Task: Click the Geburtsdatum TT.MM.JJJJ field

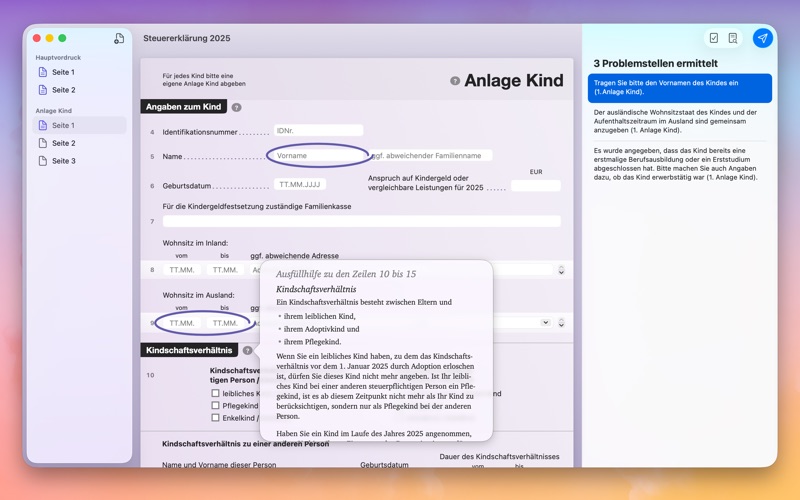Action: coord(299,185)
